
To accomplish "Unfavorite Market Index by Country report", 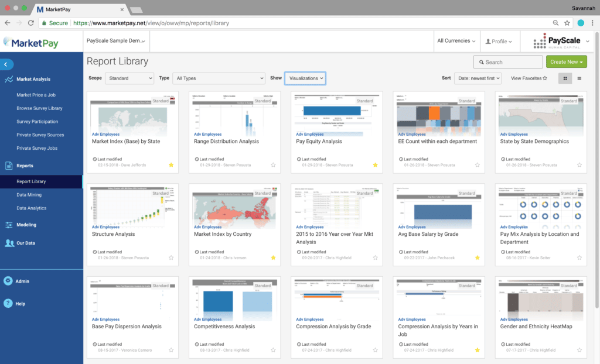I will point(273,257).
